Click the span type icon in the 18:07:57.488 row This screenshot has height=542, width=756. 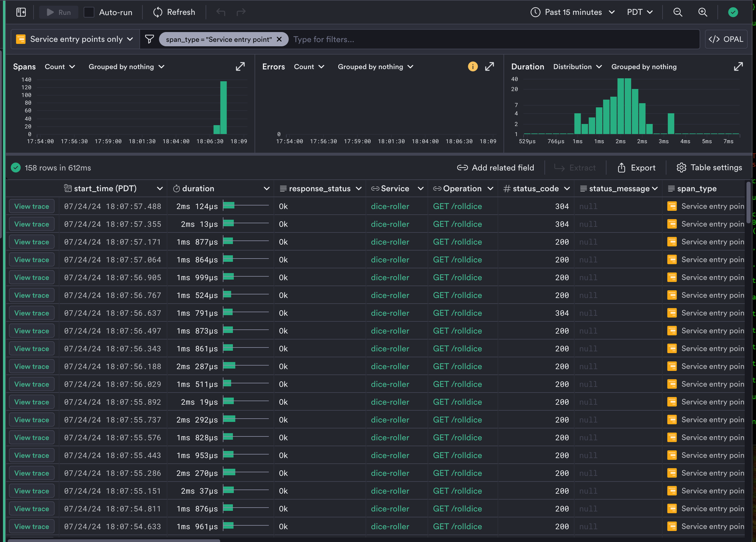click(x=672, y=206)
